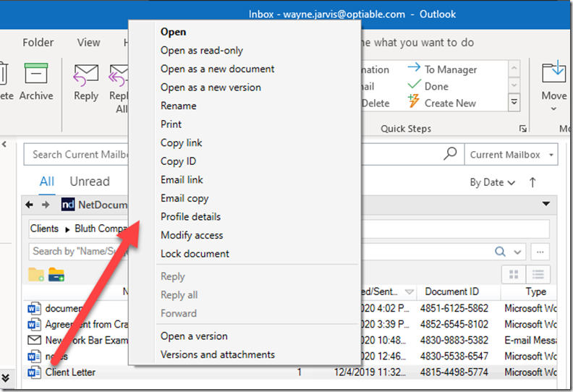Move the Quick Steps gallery down one row

[514, 85]
